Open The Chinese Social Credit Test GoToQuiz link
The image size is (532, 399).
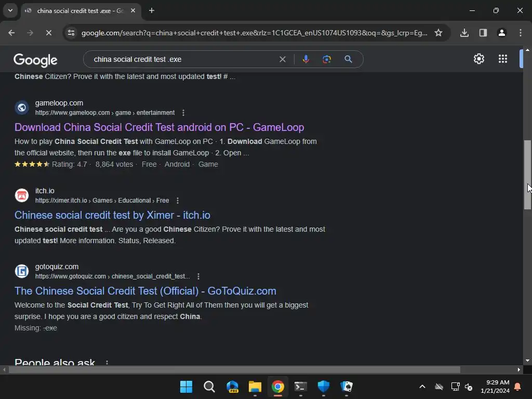pos(145,291)
